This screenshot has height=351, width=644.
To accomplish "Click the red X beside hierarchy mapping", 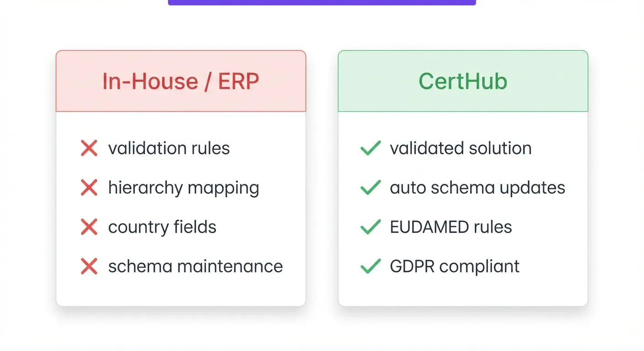I will click(89, 187).
